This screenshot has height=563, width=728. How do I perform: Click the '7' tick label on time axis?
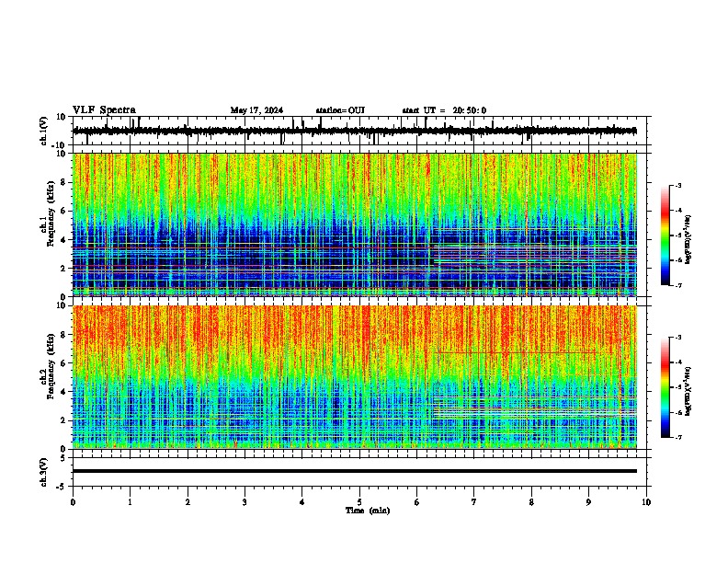(x=474, y=502)
